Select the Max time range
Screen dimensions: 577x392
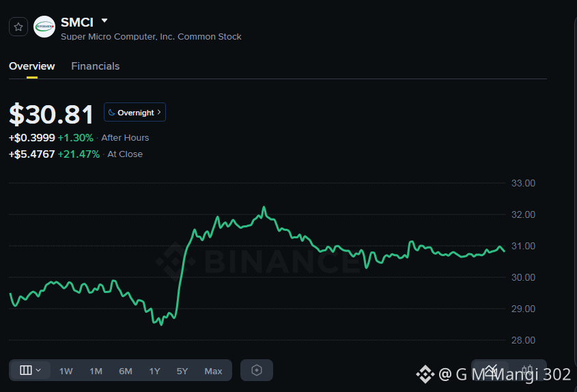tap(214, 371)
